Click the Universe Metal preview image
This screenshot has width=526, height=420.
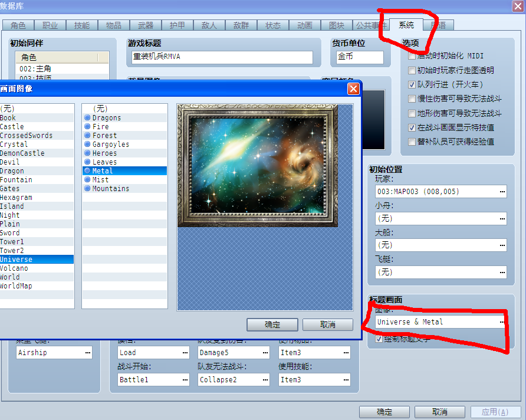tap(258, 166)
